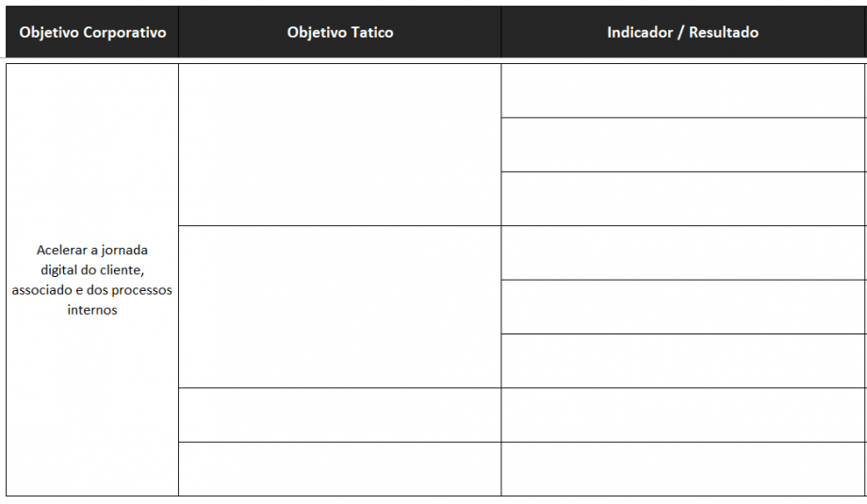This screenshot has width=867, height=504.
Task: Select the last Objetivo Tatico cell at bottom
Action: [339, 468]
